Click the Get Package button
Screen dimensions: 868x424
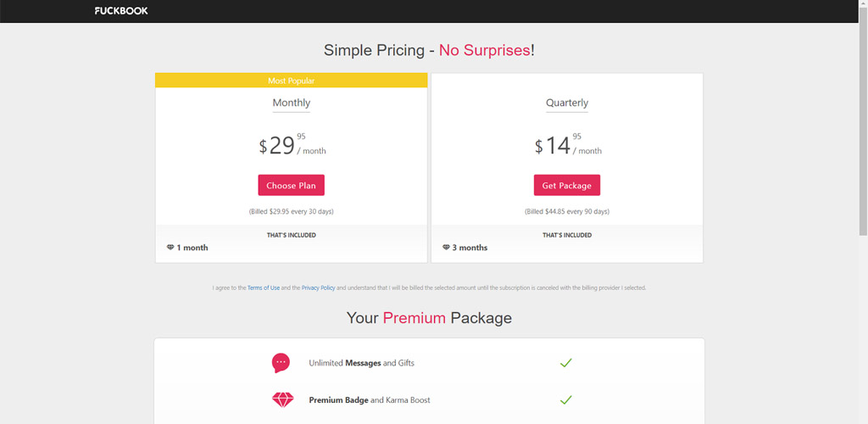567,186
